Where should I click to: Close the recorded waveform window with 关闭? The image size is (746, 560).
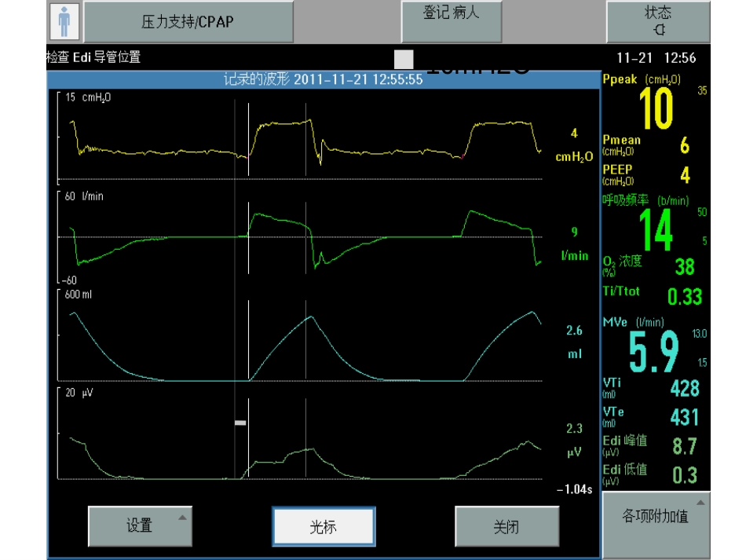(x=506, y=526)
